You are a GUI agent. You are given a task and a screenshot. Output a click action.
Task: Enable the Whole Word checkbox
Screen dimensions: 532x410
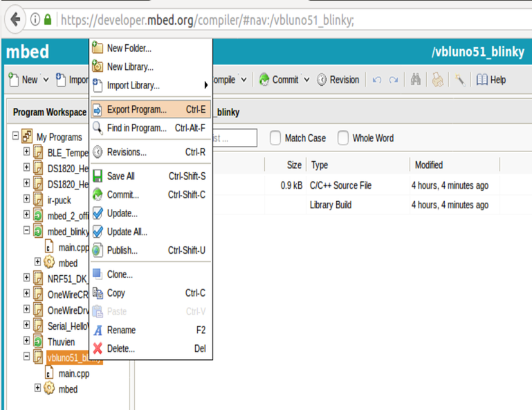(343, 138)
